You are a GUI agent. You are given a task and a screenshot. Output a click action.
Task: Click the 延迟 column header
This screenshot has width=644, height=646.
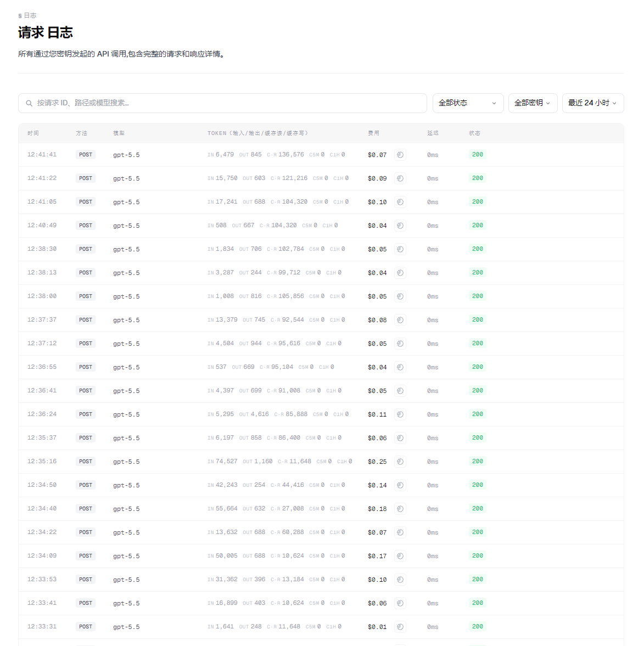[433, 133]
